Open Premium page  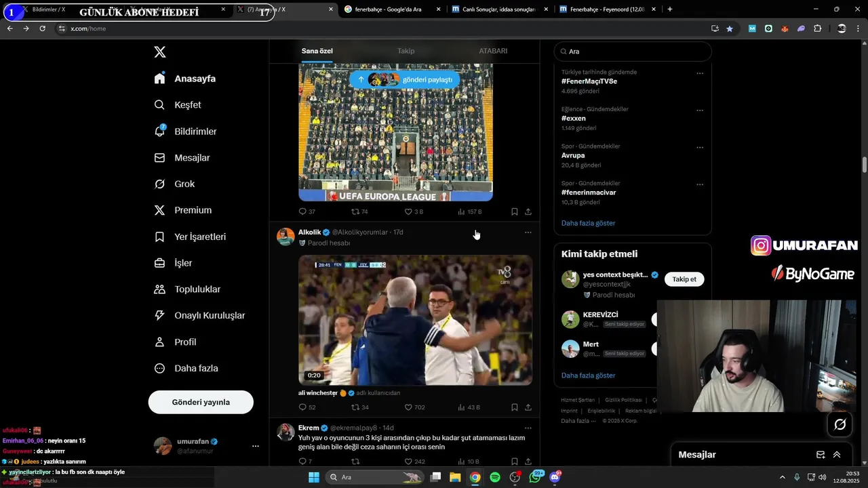[x=183, y=210]
